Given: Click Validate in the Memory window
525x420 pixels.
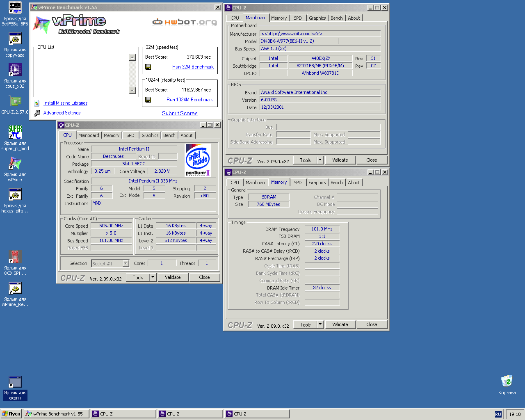Looking at the screenshot, I should pyautogui.click(x=340, y=324).
